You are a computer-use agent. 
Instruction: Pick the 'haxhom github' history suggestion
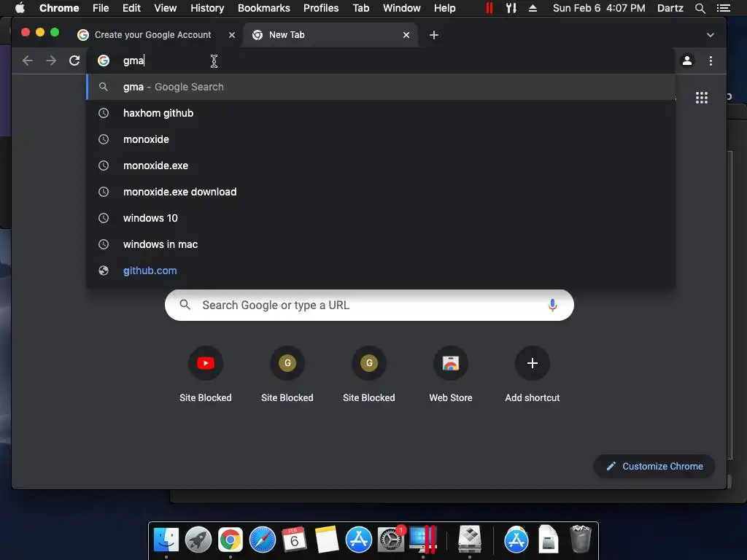(x=381, y=113)
